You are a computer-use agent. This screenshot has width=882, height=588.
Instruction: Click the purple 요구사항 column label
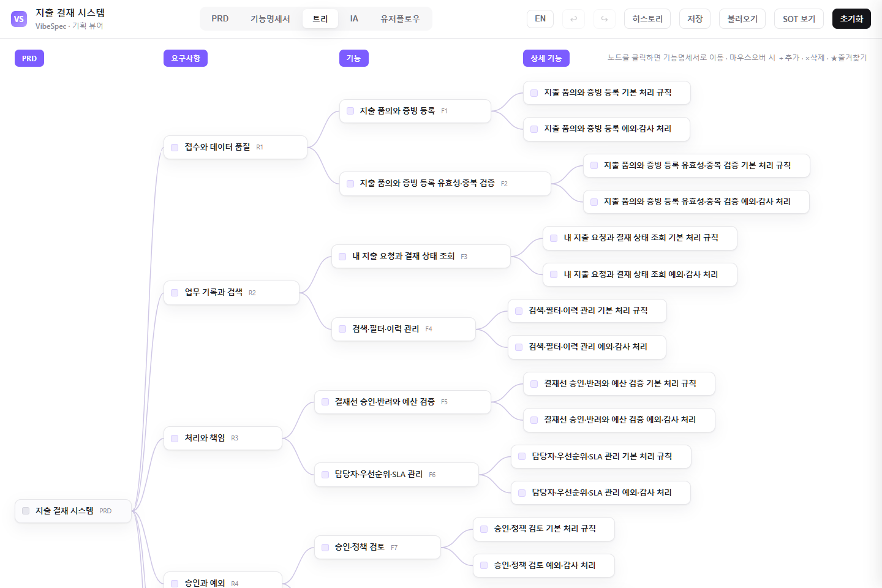pyautogui.click(x=186, y=58)
